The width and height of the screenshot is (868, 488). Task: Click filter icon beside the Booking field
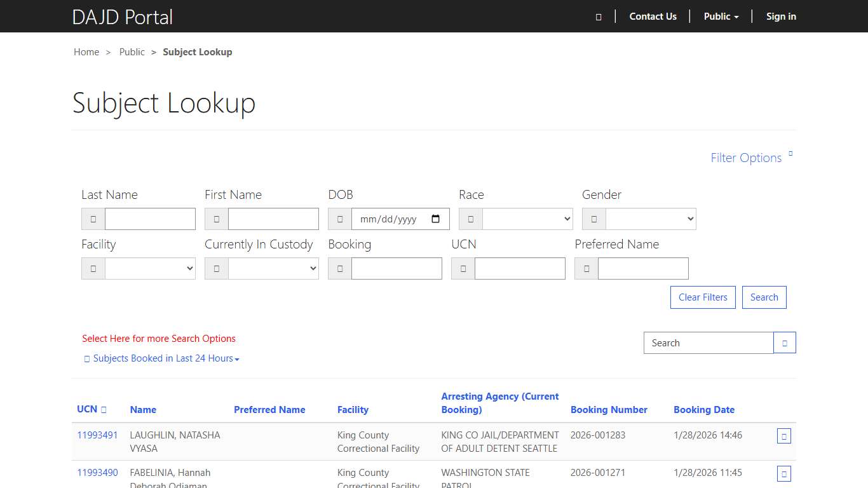click(339, 268)
